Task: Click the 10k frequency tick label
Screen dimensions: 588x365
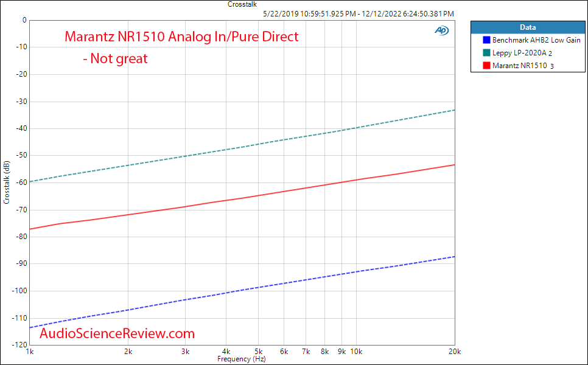Action: (x=356, y=352)
